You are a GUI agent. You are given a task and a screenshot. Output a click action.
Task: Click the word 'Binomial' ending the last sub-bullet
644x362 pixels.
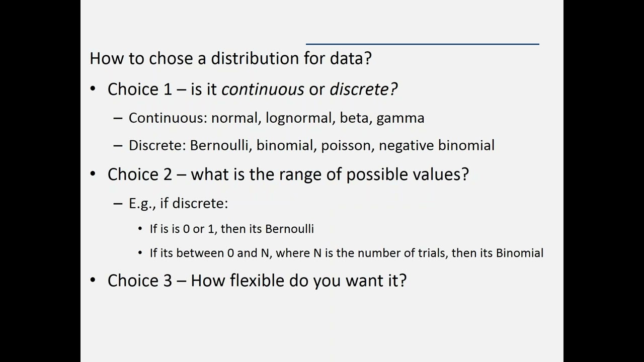pyautogui.click(x=520, y=253)
